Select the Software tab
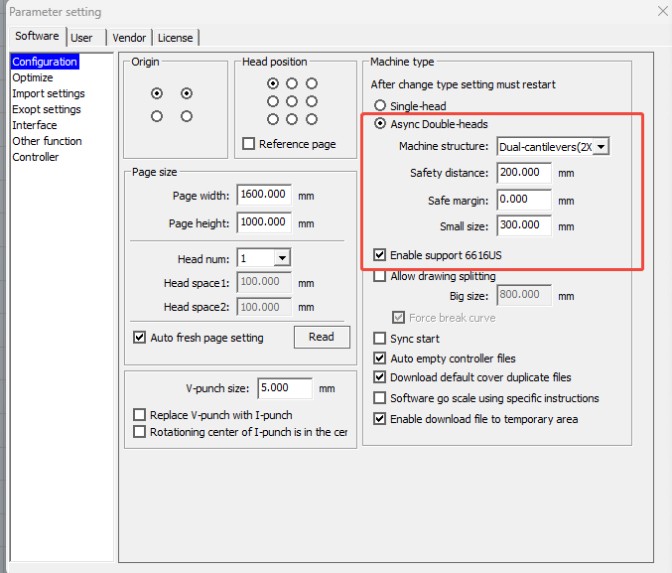Viewport: 672px width, 573px height. click(x=37, y=36)
